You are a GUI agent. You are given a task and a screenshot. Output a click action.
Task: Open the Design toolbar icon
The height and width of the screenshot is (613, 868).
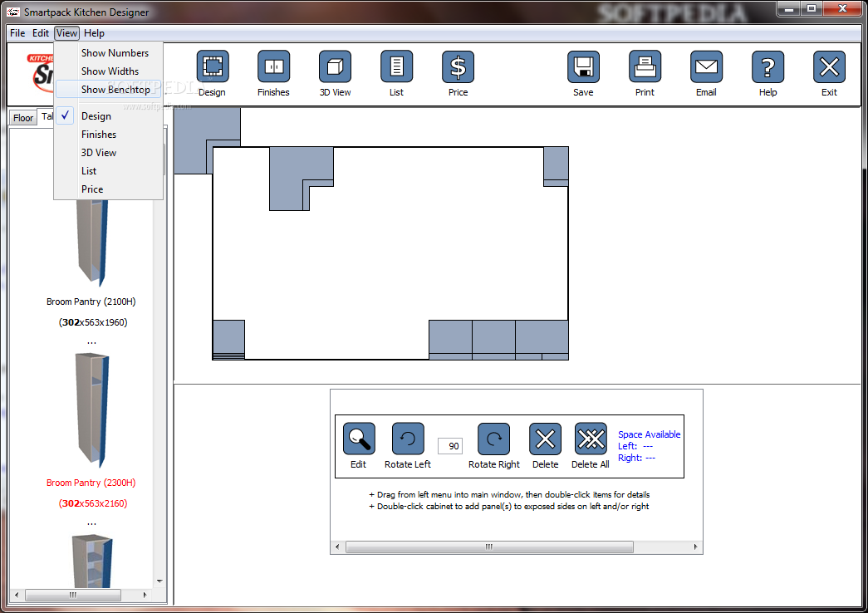pyautogui.click(x=213, y=67)
